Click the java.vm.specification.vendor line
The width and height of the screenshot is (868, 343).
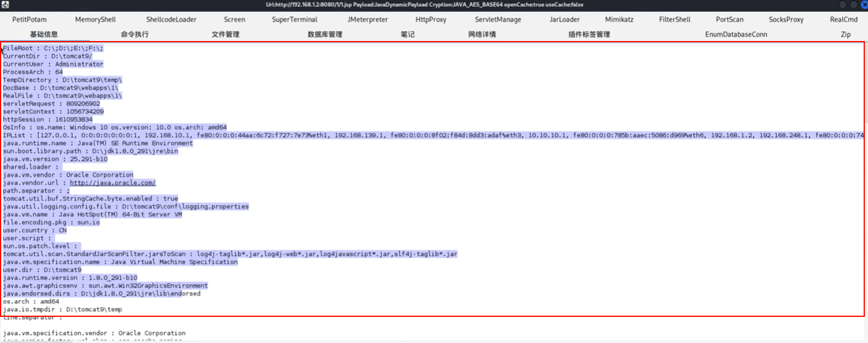(x=94, y=334)
